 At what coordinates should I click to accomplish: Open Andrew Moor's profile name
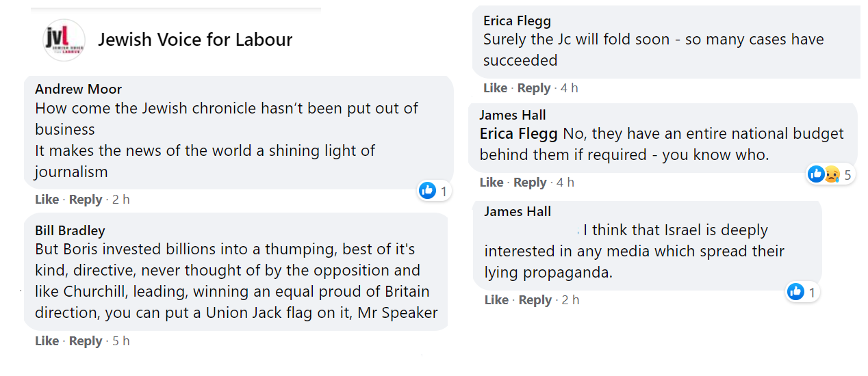(x=79, y=89)
